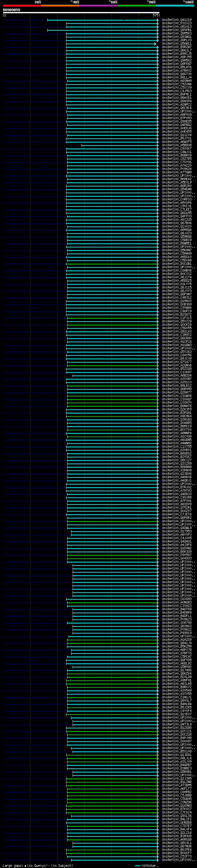Select UniRef100_C1GWV6 label

(x=177, y=396)
